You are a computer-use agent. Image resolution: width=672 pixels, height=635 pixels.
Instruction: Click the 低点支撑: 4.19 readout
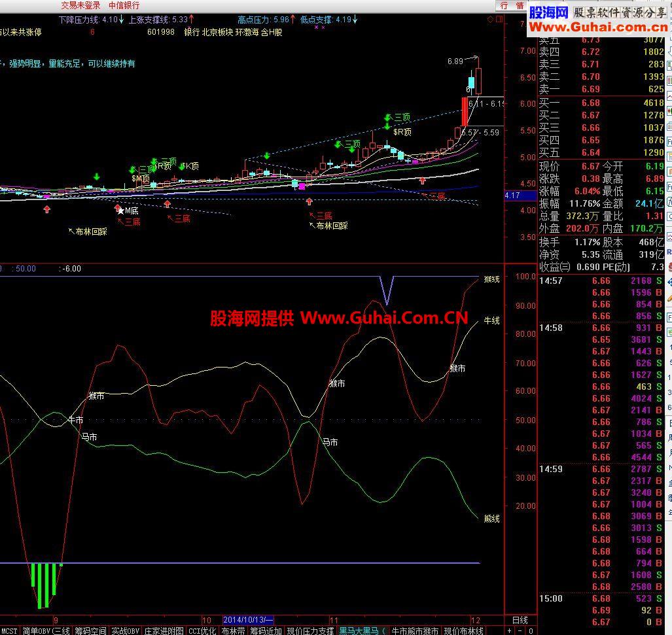[328, 20]
